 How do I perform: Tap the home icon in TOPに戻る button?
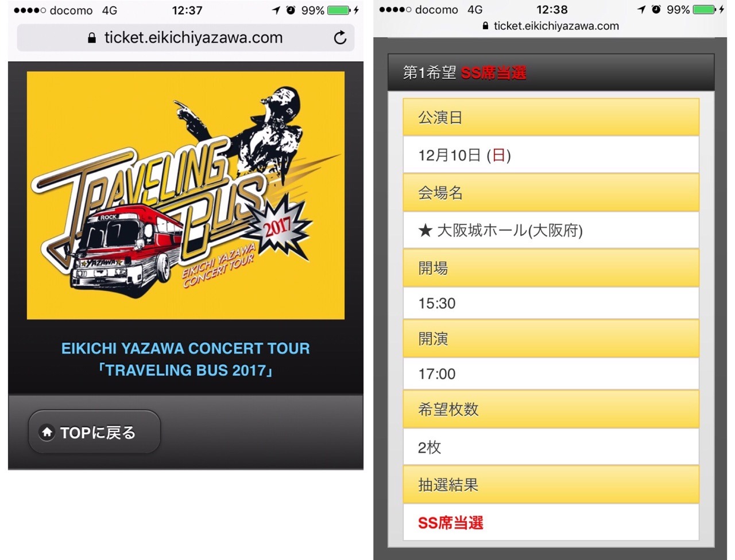pos(47,432)
